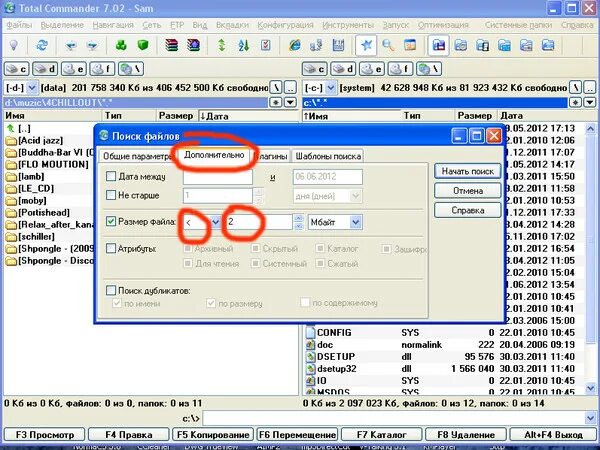Click the red checklist toolbar icon
Viewport: 600px width, 450px height.
(x=265, y=45)
